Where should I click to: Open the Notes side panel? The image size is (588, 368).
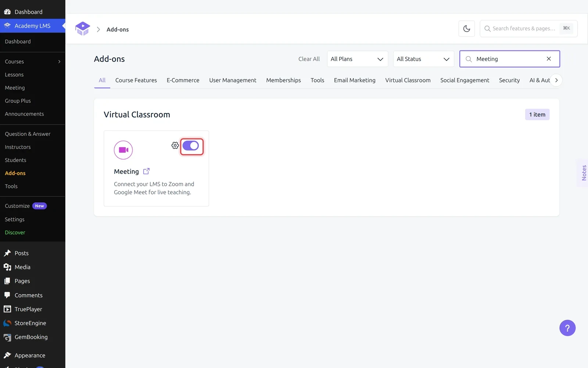coord(584,173)
